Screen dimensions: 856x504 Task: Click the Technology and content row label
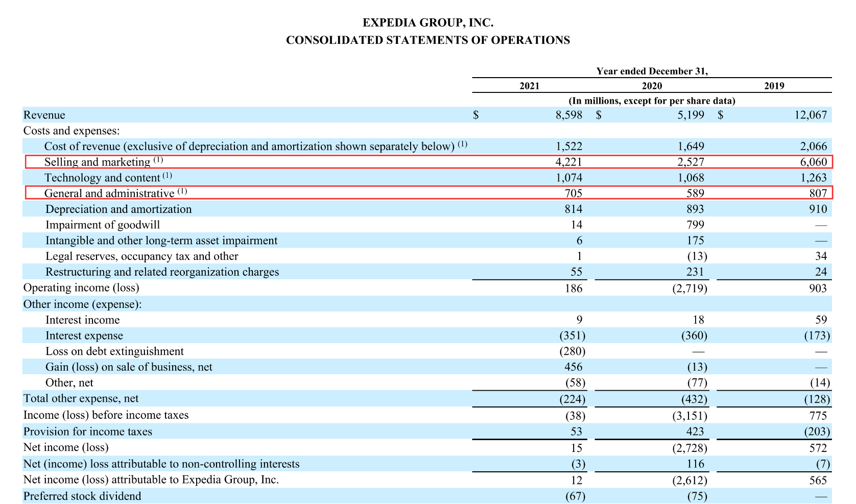[x=102, y=178]
